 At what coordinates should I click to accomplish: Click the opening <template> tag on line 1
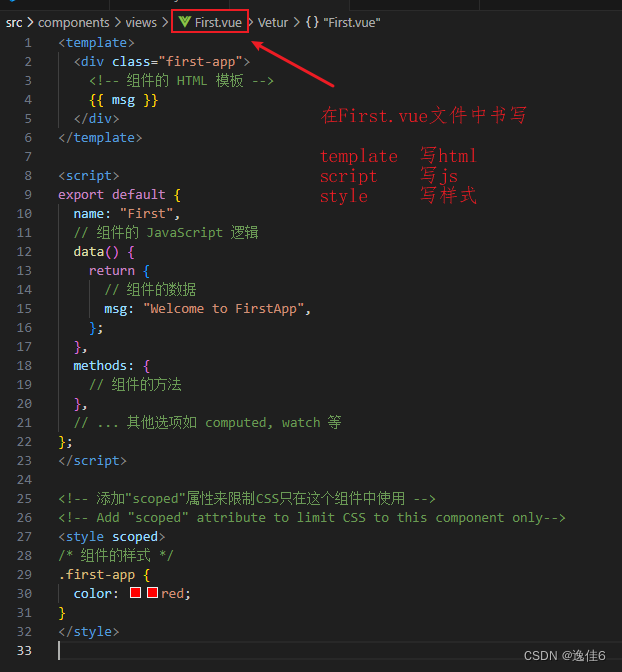(96, 43)
